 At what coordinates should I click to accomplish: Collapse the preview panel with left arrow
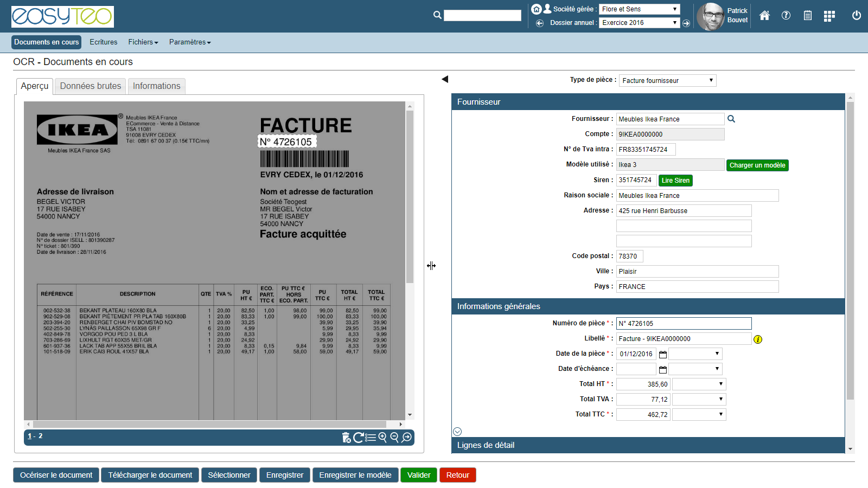coord(445,79)
